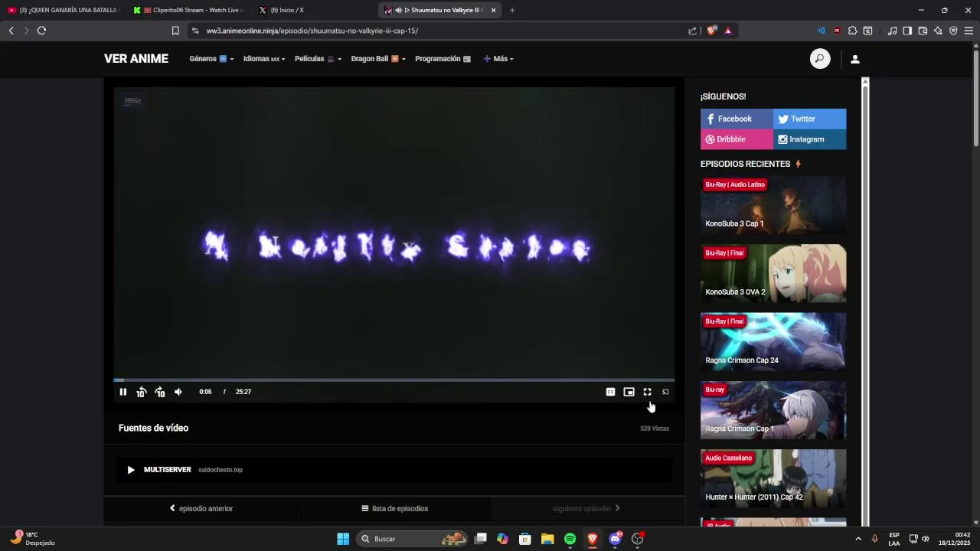Switch the video to fullscreen
Screen dimensions: 980x551
coord(647,392)
